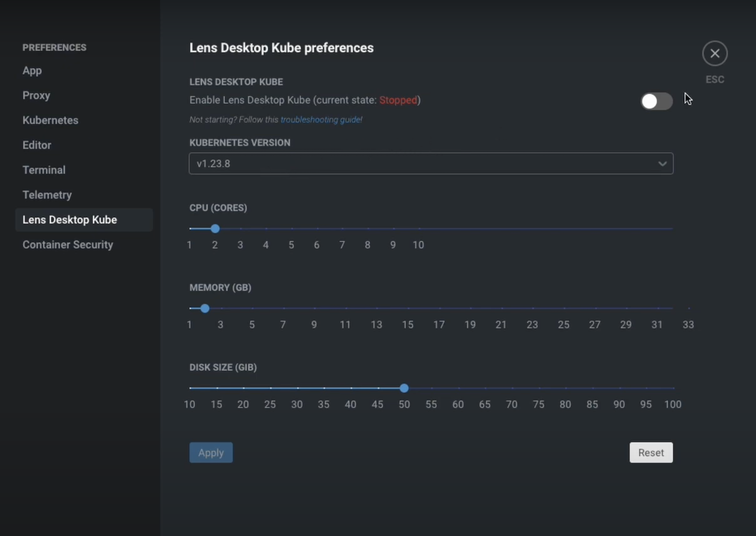Set disk size slider to 75 GiB
The height and width of the screenshot is (536, 756).
coord(538,388)
